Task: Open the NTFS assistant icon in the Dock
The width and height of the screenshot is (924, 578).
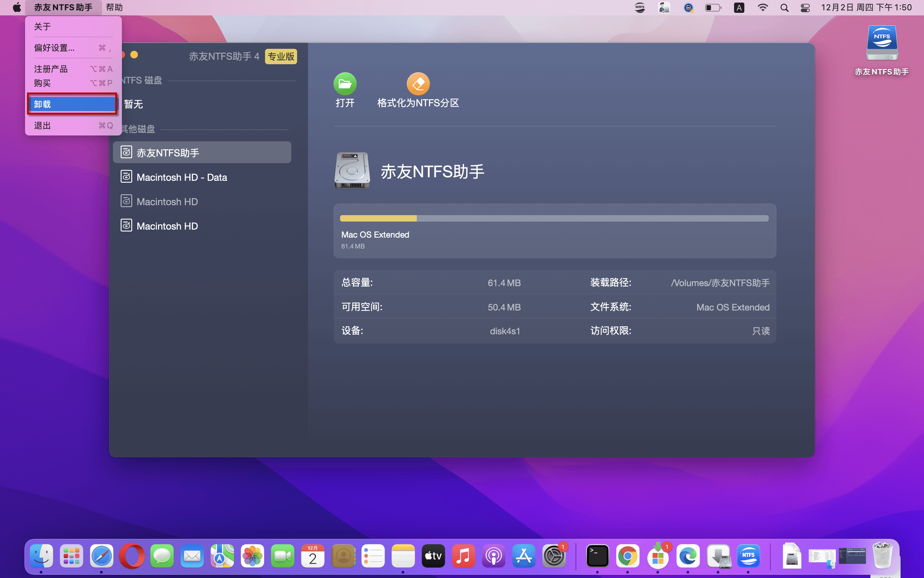Action: [x=749, y=556]
